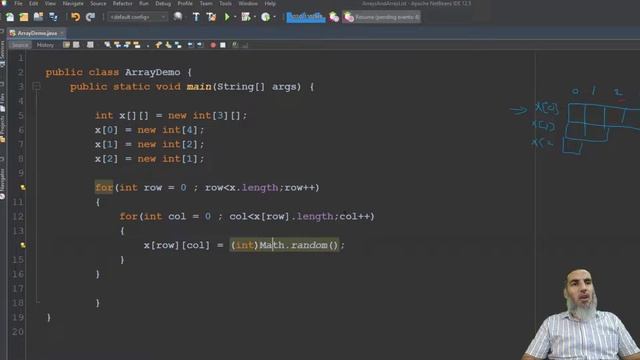Click "main" method name in code
The width and height of the screenshot is (640, 360).
point(199,87)
